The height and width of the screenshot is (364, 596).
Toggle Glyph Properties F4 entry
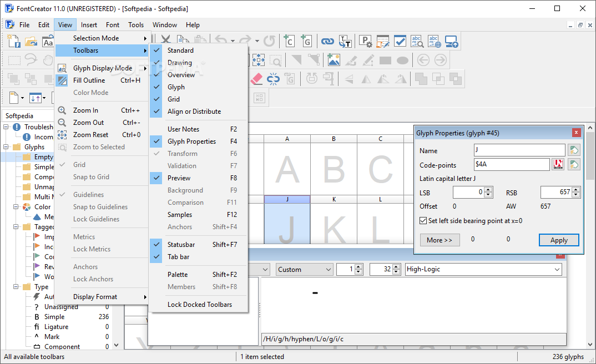point(198,141)
